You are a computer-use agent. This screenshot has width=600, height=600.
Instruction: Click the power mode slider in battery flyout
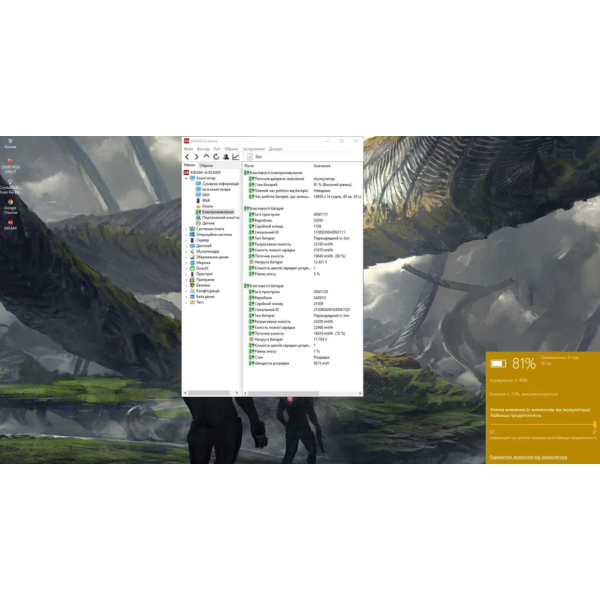point(543,424)
